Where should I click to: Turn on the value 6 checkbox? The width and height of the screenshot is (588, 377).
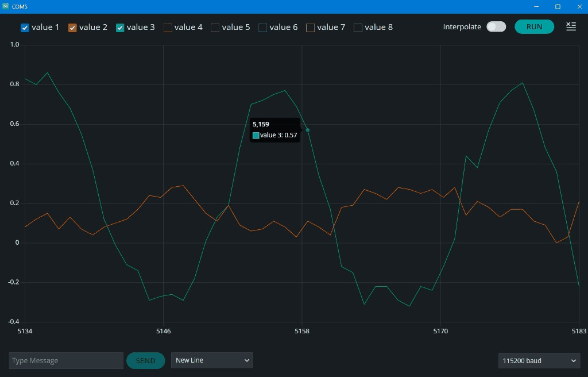[x=263, y=28]
